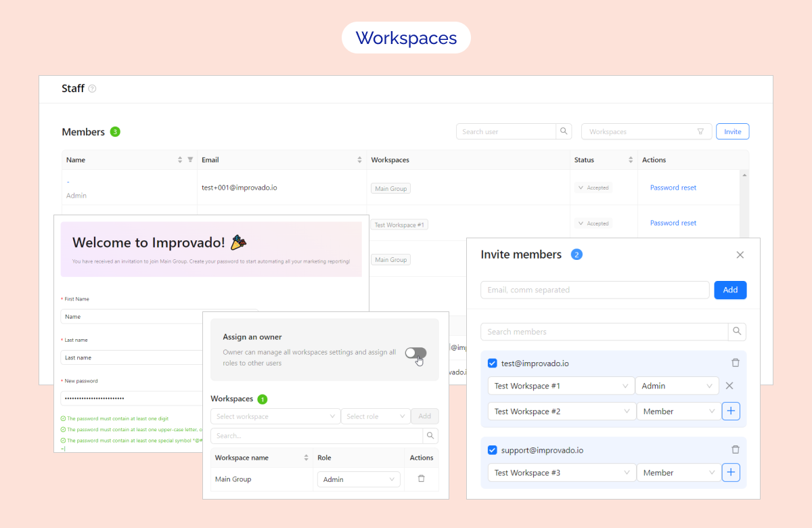Click plus icon next to Test Workspace #2
This screenshot has width=812, height=528.
pyautogui.click(x=731, y=411)
